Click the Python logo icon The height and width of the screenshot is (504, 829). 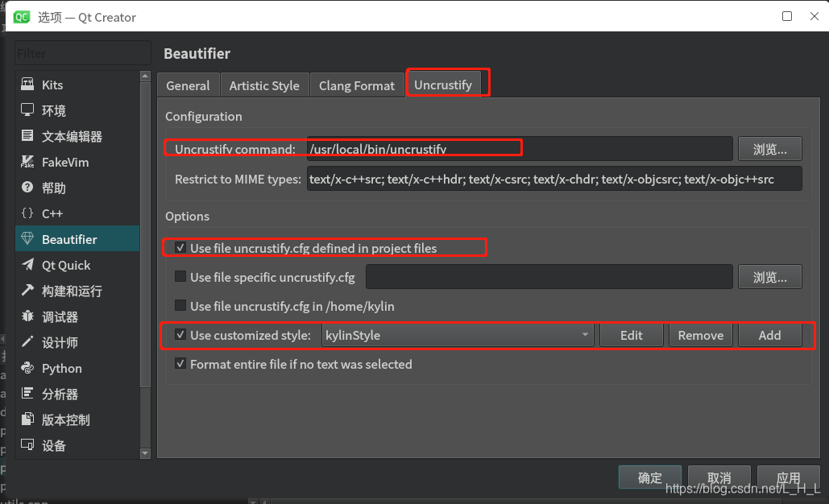[x=27, y=368]
